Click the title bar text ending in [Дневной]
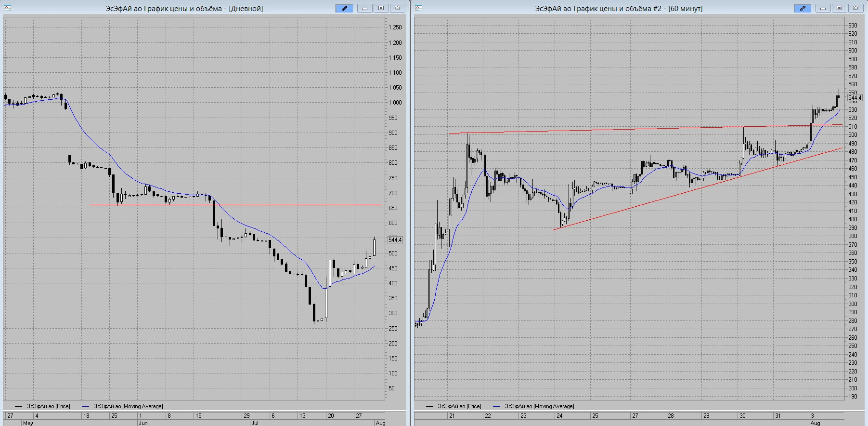This screenshot has height=426, width=868. coord(184,9)
